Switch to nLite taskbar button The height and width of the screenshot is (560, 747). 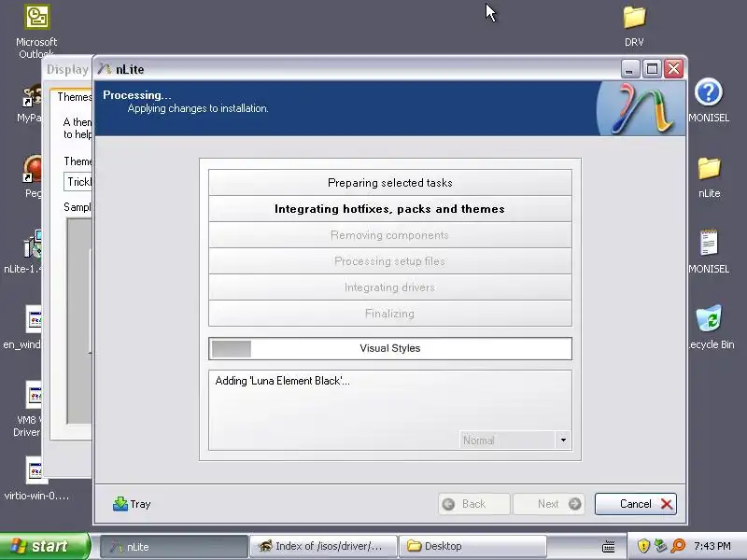pos(175,547)
